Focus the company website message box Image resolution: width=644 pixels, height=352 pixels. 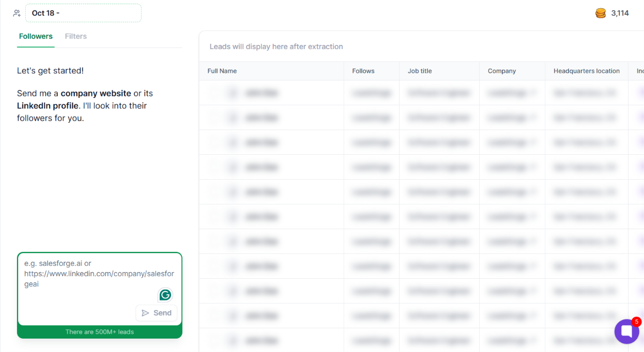click(x=100, y=289)
